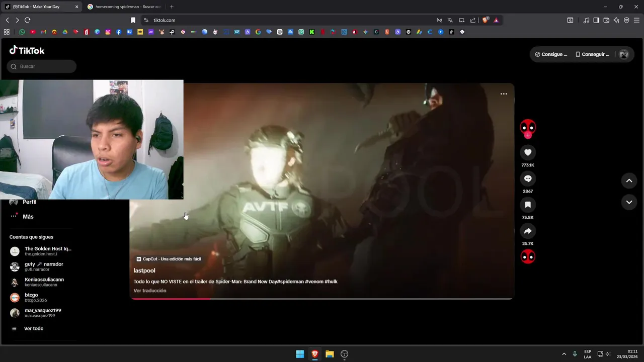This screenshot has height=362, width=644.
Task: Click the OBS Studio taskbar icon
Action: [x=345, y=354]
